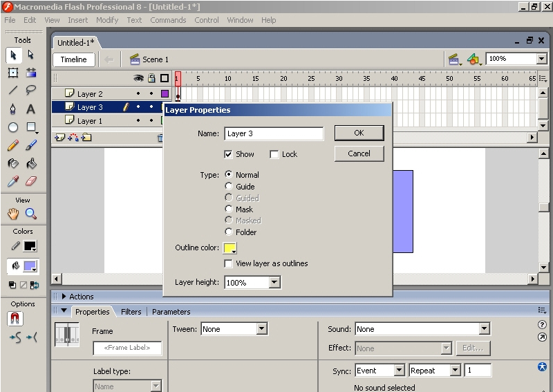
Task: Open the Sound dropdown
Action: click(485, 329)
